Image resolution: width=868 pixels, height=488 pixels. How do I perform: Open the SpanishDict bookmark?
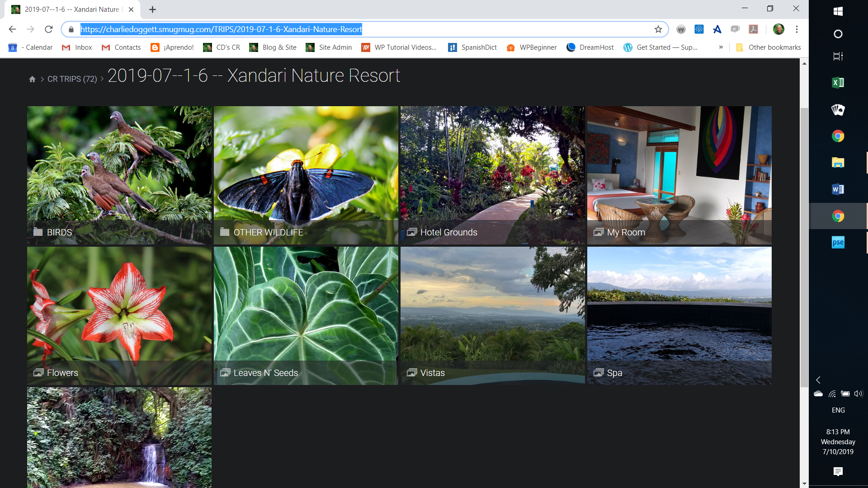[x=472, y=47]
